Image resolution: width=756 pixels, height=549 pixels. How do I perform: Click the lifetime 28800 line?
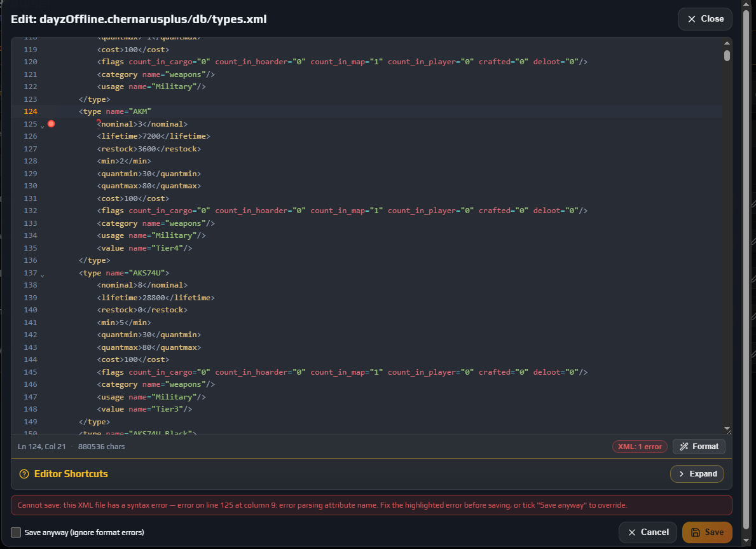[x=156, y=298]
